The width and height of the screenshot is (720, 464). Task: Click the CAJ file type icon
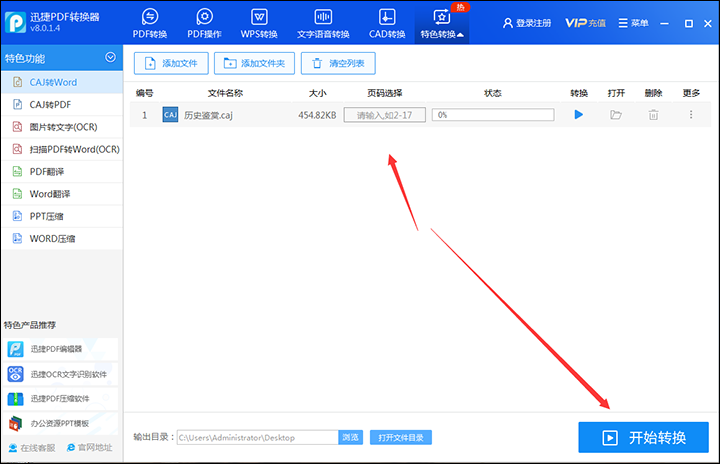click(170, 115)
